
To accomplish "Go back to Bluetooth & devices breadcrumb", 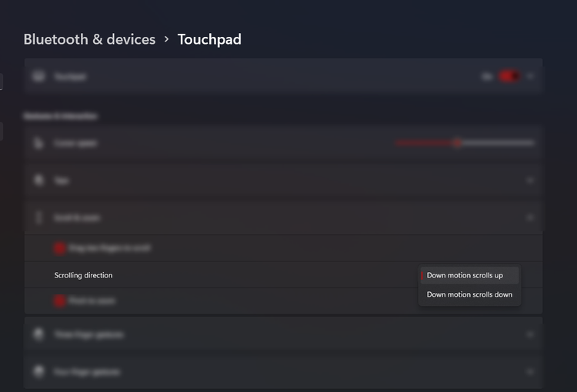I will (89, 39).
